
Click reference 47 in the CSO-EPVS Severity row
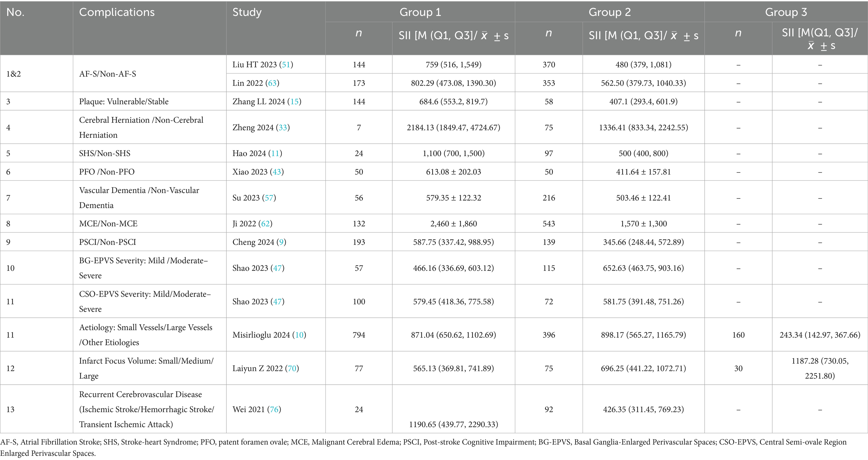point(277,301)
